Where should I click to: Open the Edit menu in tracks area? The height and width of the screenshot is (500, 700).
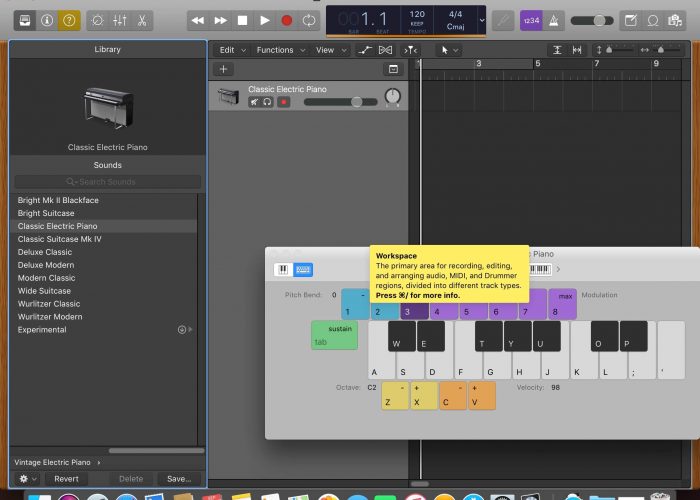[x=232, y=50]
